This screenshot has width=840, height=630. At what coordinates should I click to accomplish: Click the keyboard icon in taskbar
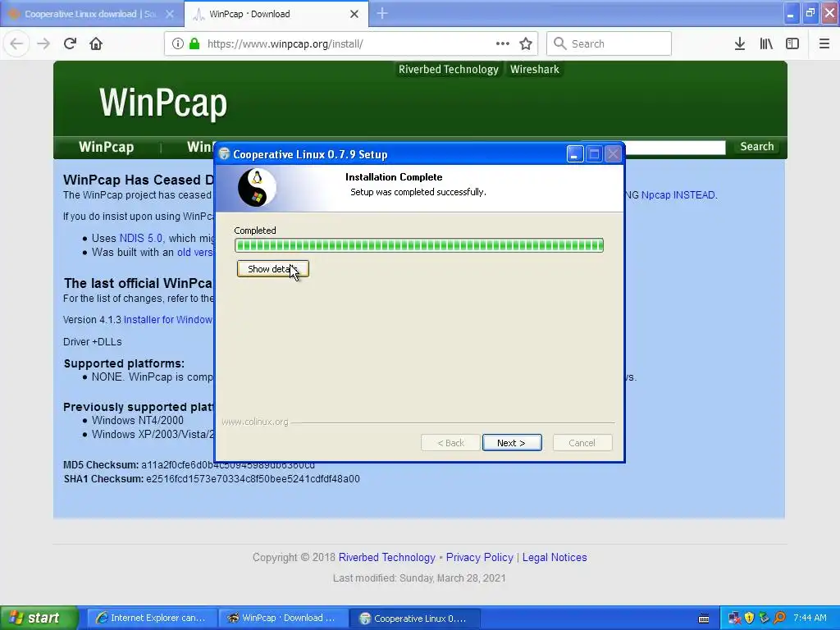pyautogui.click(x=704, y=619)
